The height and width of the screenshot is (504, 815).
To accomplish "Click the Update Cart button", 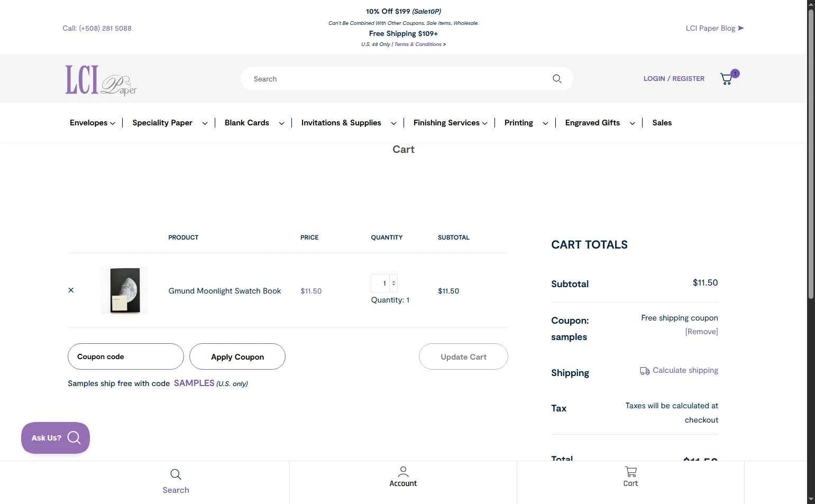I will [463, 356].
